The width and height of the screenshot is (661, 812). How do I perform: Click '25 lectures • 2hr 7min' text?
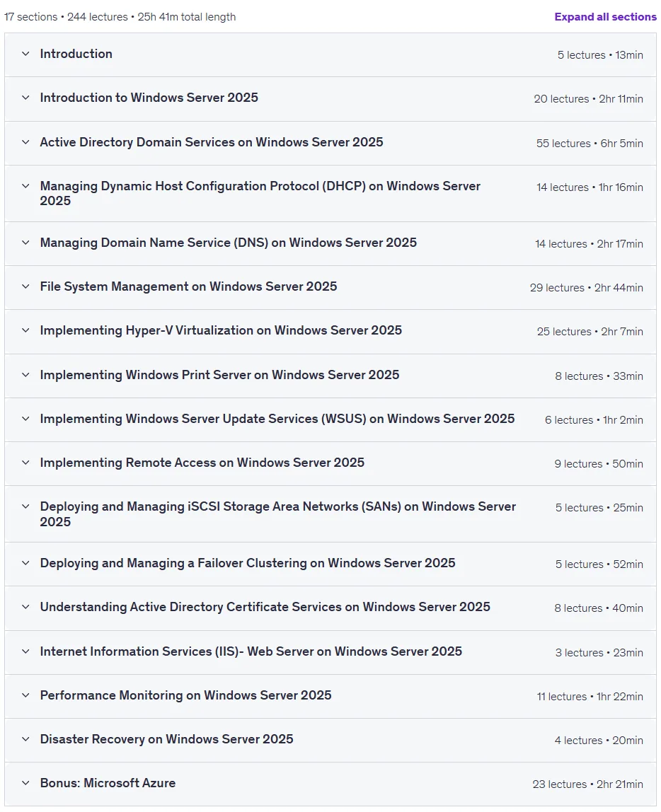(x=590, y=332)
